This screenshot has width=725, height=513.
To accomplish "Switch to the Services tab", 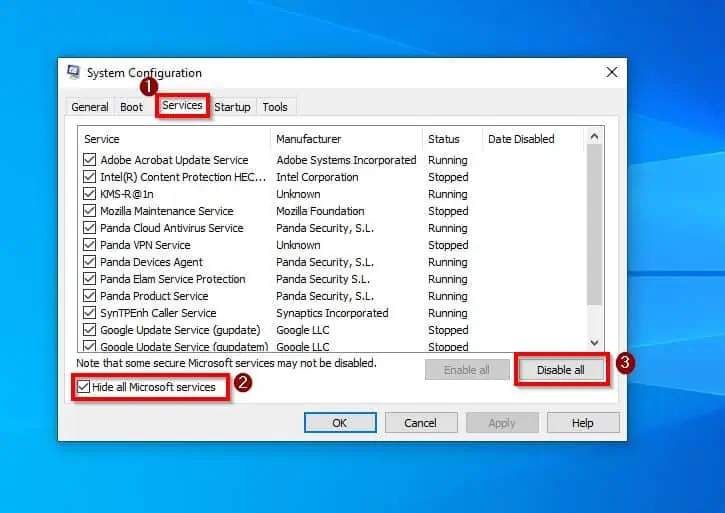I will click(x=182, y=105).
